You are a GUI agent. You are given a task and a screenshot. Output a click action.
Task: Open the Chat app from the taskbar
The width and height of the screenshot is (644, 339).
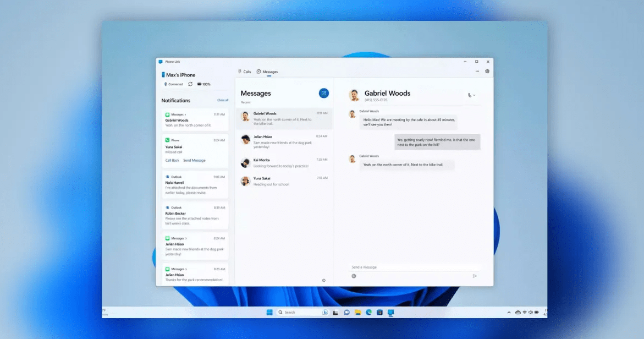346,312
